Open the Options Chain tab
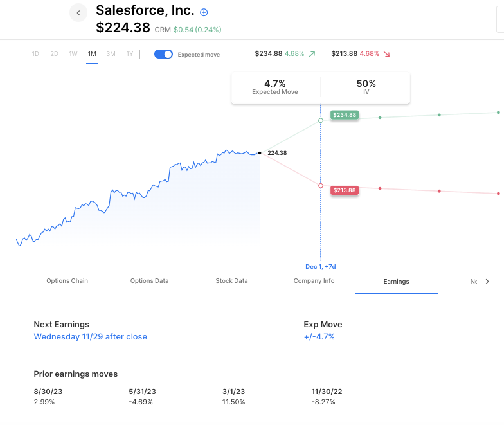The height and width of the screenshot is (425, 504). point(67,281)
